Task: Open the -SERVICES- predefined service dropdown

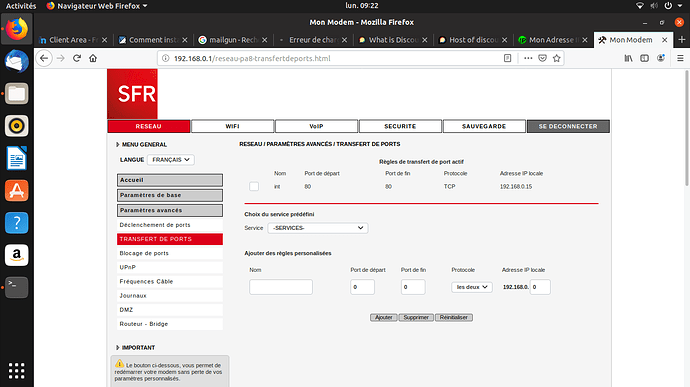Action: 317,228
